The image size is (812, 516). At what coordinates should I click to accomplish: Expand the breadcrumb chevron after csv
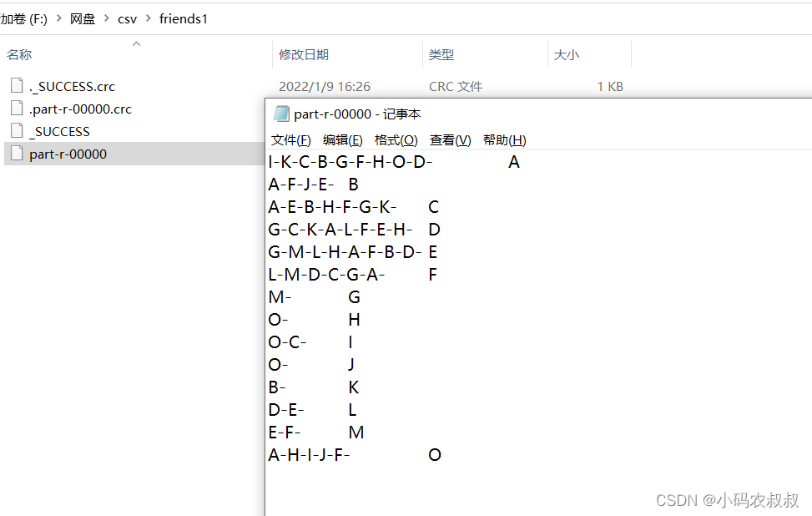click(x=149, y=18)
